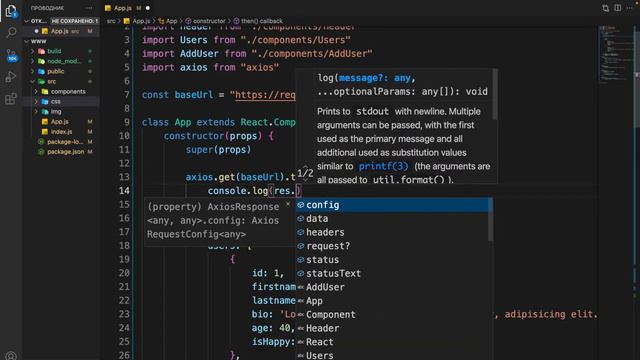Click the index.js file icon

(x=45, y=132)
